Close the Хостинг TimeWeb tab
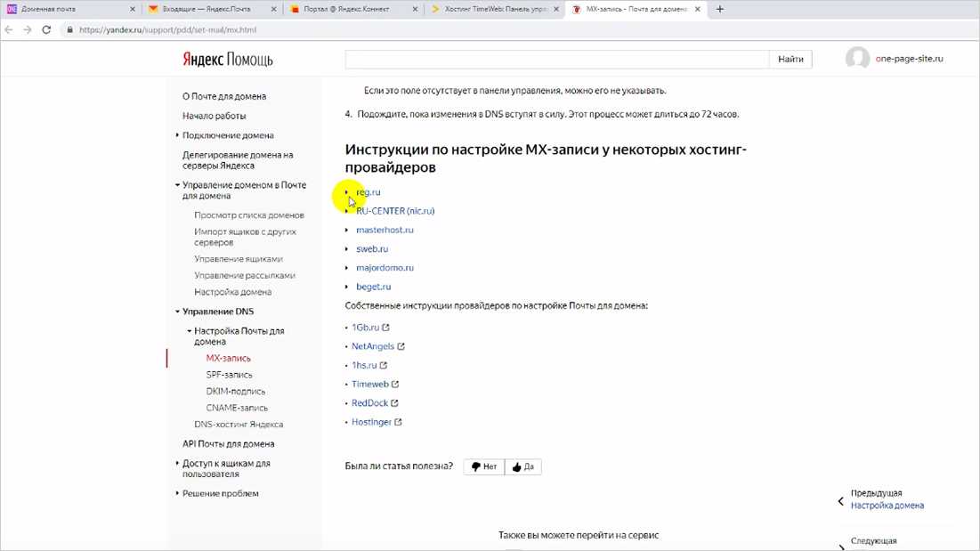Screen dimensions: 980x551 point(556,10)
